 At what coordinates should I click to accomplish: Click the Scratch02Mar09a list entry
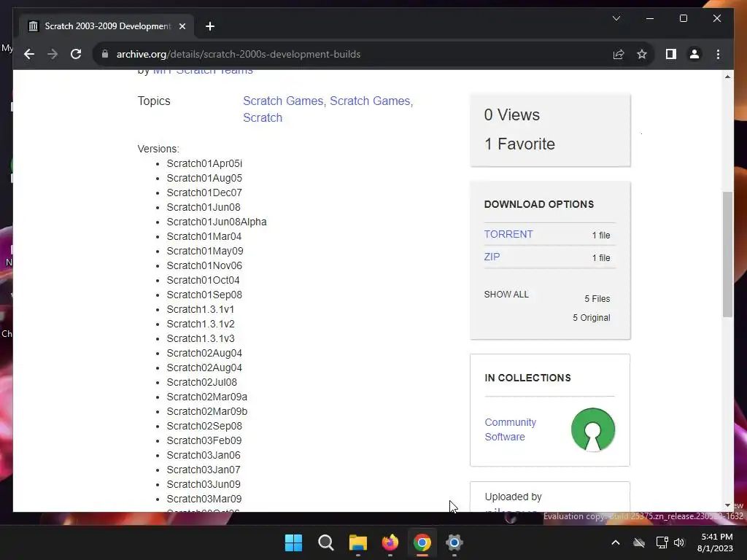206,397
